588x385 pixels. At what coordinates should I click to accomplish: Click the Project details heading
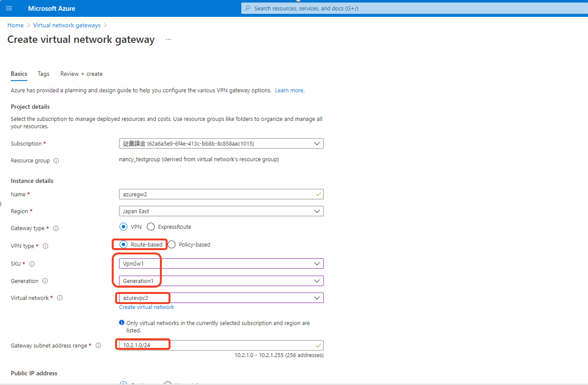[x=30, y=106]
